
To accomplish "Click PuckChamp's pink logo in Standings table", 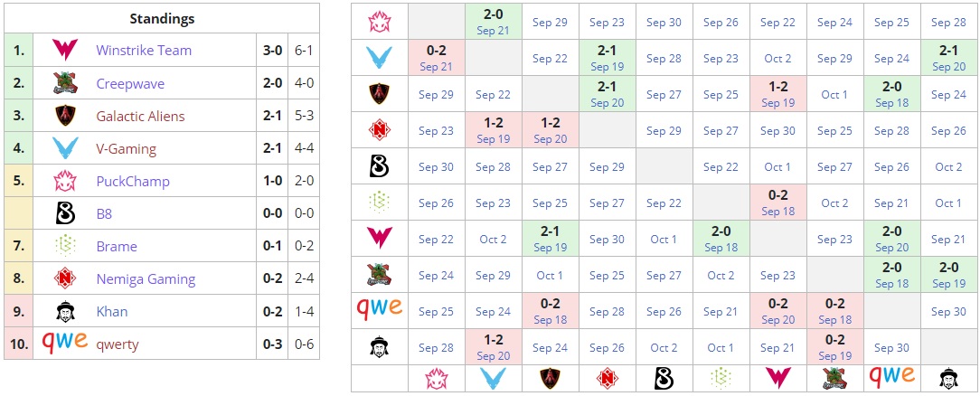I will (x=64, y=181).
